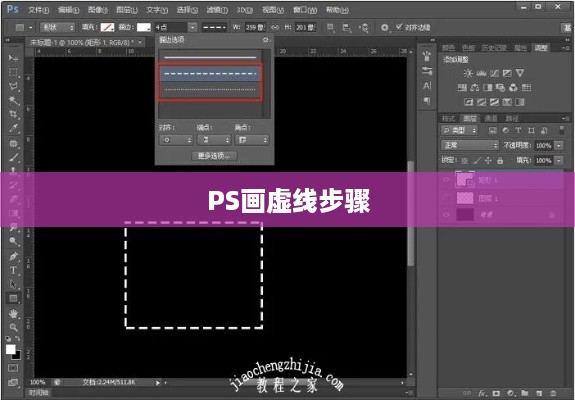Select the Zoom tool

14,327
